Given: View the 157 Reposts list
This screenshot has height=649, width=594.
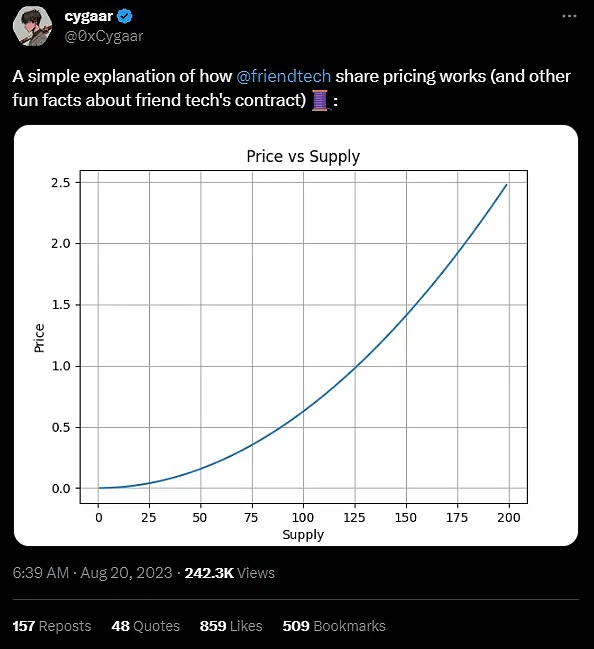Looking at the screenshot, I should pyautogui.click(x=52, y=626).
